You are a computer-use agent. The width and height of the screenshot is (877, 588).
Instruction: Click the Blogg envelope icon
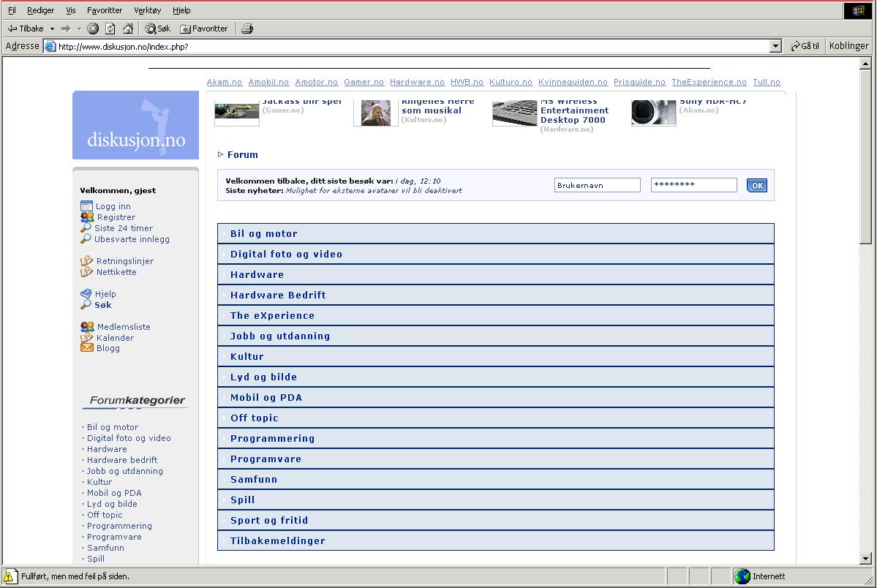click(x=87, y=348)
